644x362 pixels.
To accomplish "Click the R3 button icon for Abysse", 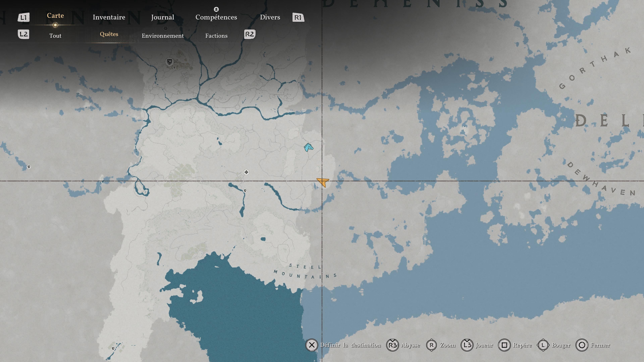I will click(x=392, y=345).
